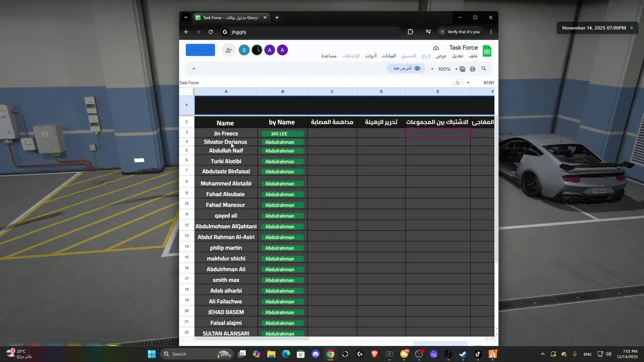Switch the ENG input language indicator

(x=588, y=354)
